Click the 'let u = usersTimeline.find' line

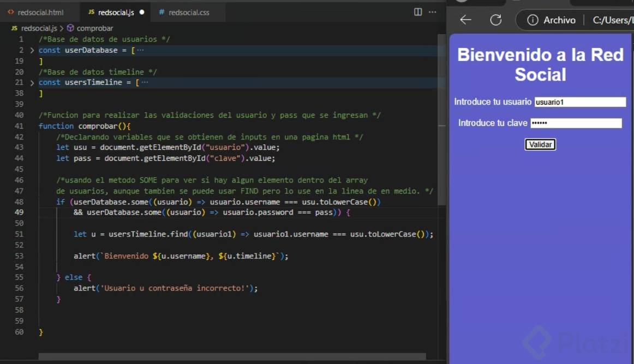pyautogui.click(x=254, y=234)
